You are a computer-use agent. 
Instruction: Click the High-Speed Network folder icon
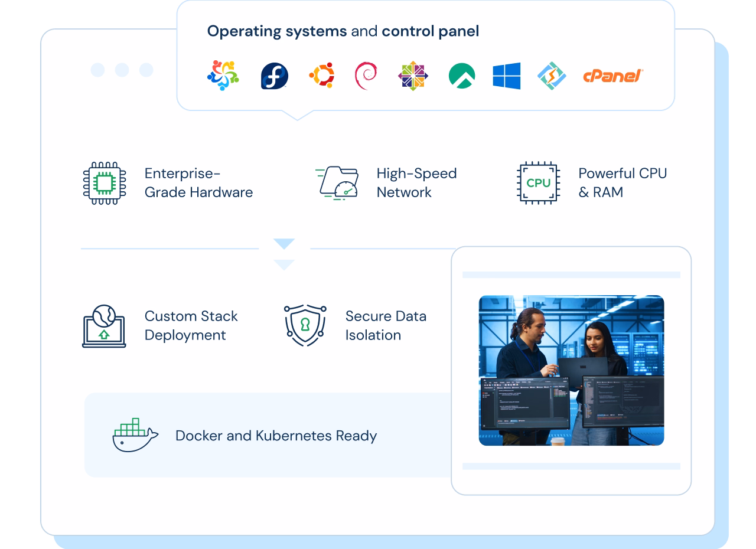click(338, 183)
